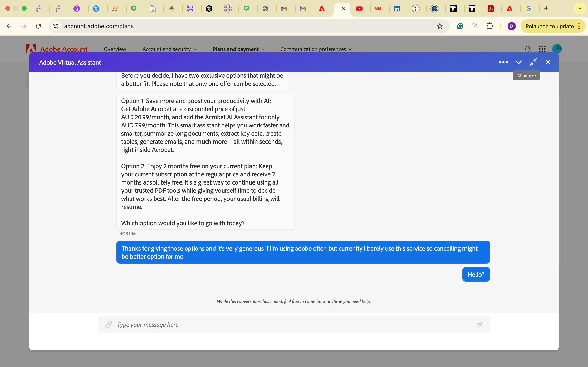
Task: Reload the page
Action: (x=38, y=26)
